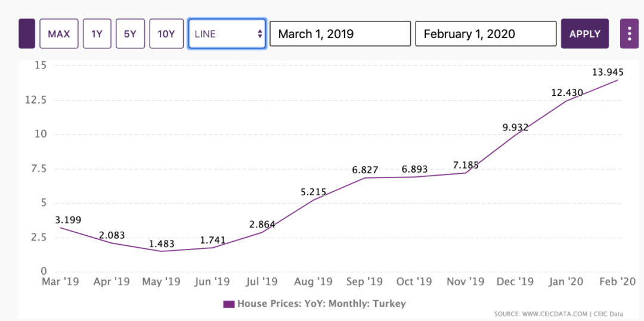This screenshot has width=644, height=321.
Task: Select the MAX time range button
Action: tap(59, 34)
